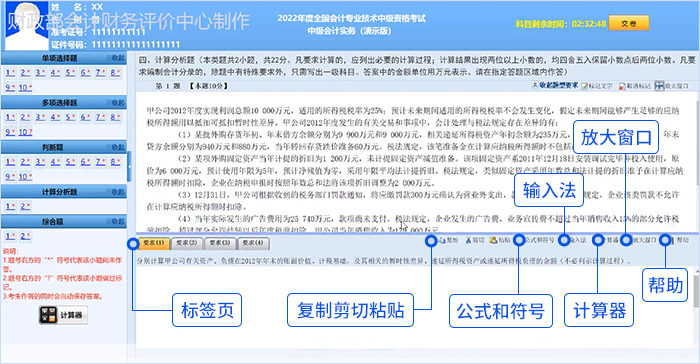Go to question 1 in 单项选择题
This screenshot has width=700, height=364.
coord(10,72)
